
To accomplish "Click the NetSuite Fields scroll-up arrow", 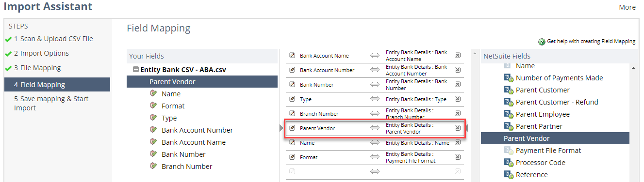I will pyautogui.click(x=634, y=68).
